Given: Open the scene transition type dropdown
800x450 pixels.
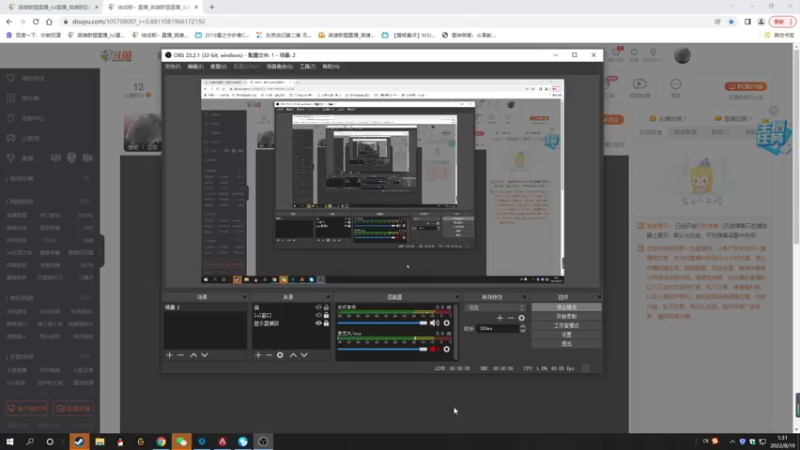Looking at the screenshot, I should pyautogui.click(x=494, y=308).
